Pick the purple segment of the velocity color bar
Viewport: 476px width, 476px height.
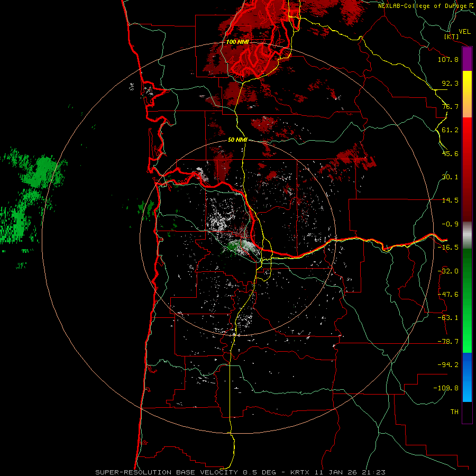coord(467,59)
